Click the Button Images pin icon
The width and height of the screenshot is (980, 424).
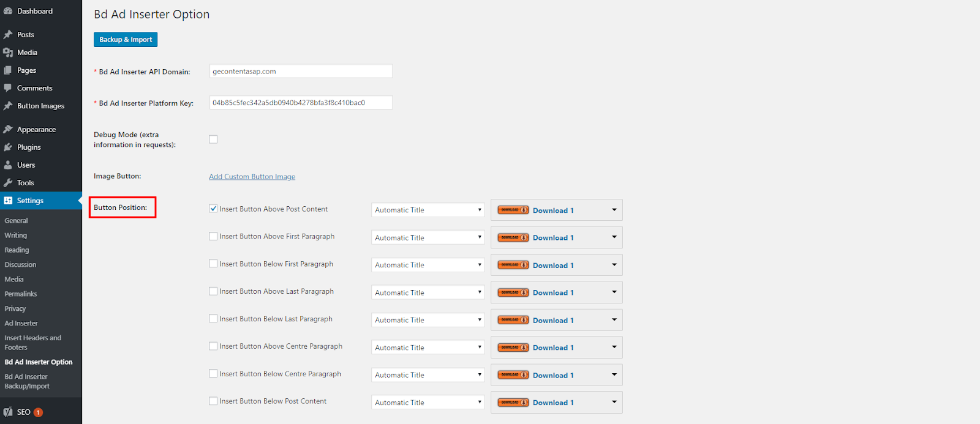(8, 106)
